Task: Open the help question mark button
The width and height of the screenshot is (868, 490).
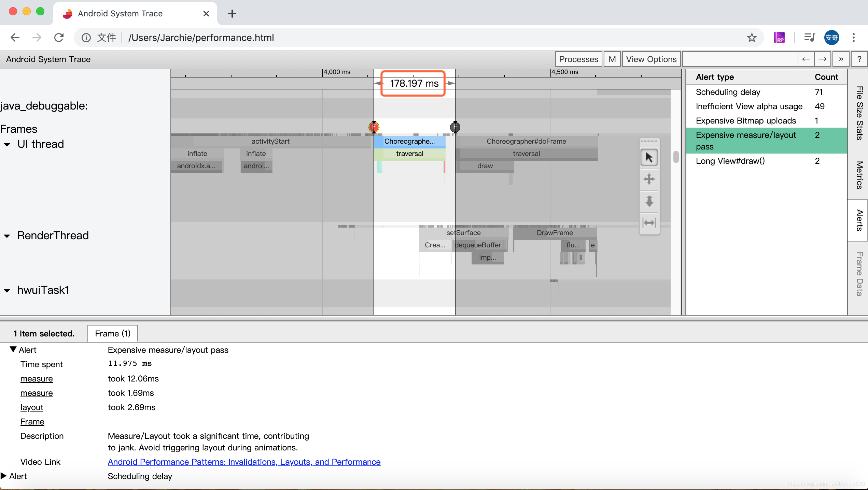Action: 859,59
